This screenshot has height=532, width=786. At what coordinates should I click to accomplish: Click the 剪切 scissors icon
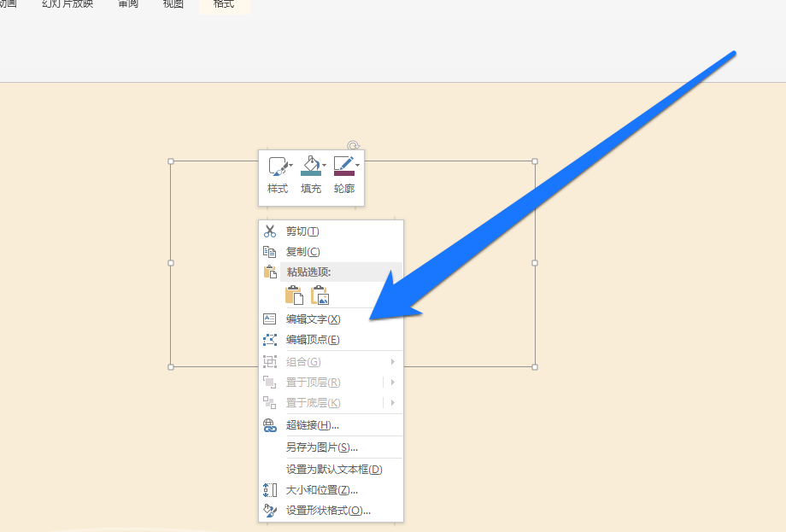tap(268, 231)
